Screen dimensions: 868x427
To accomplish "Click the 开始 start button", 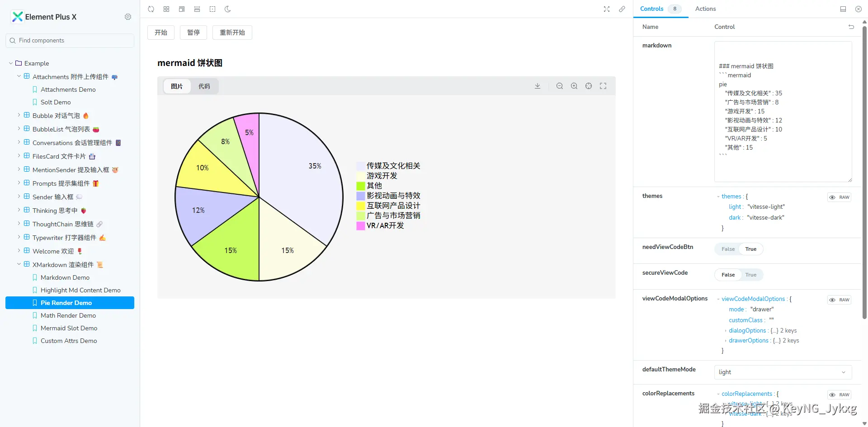I will (161, 33).
